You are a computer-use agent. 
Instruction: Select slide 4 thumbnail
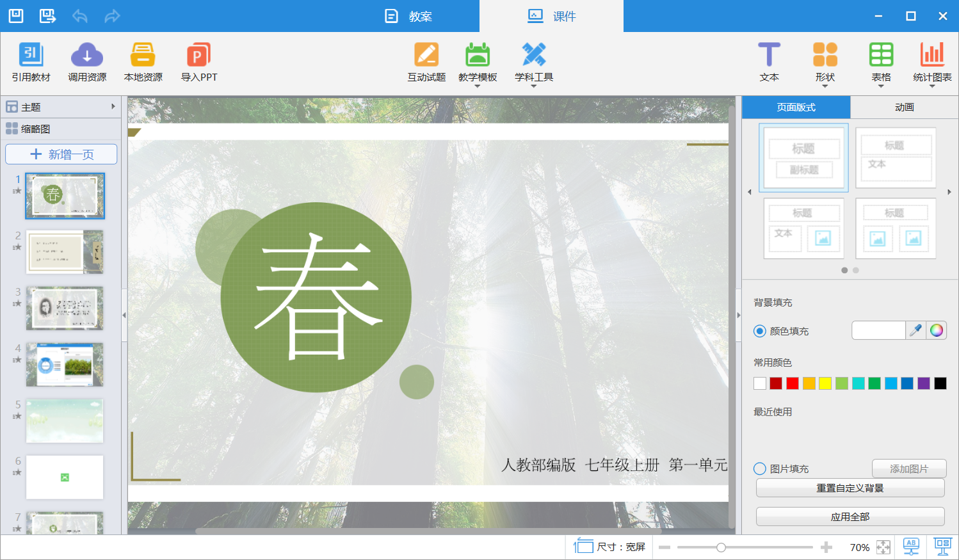[65, 364]
